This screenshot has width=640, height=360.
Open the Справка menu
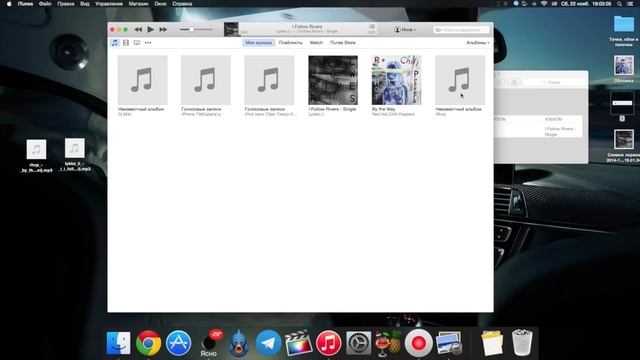[182, 4]
